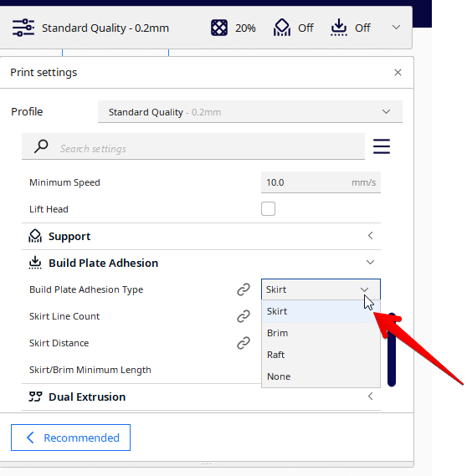Expand the Support settings section

pyautogui.click(x=201, y=236)
